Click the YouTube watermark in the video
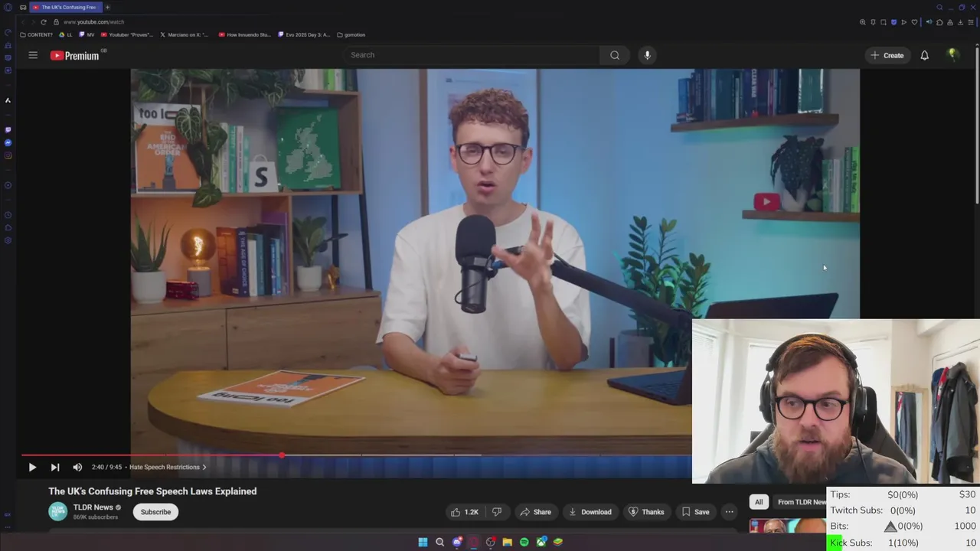 pos(766,202)
